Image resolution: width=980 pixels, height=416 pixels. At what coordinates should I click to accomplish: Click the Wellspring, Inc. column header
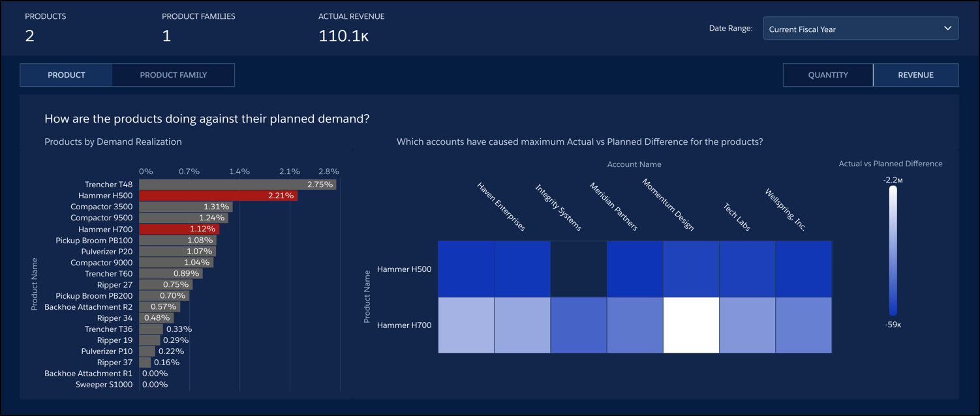(785, 209)
